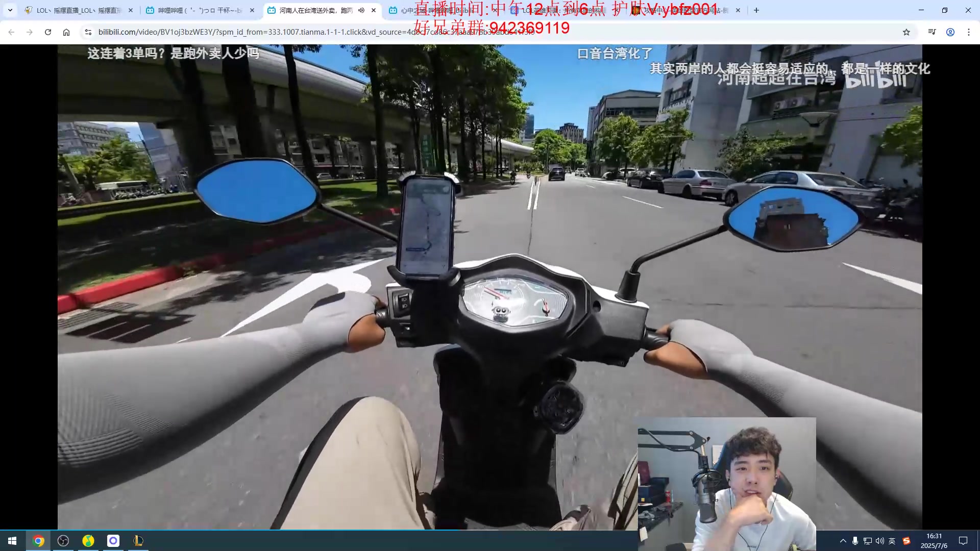This screenshot has height=551, width=980.
Task: Open the Chrome tab search dropdown
Action: [10, 10]
